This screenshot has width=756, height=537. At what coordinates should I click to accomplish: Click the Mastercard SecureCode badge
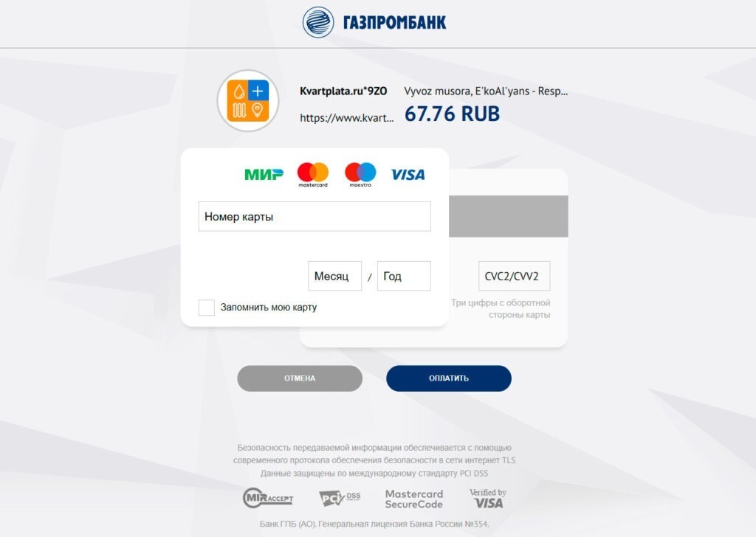(x=413, y=499)
